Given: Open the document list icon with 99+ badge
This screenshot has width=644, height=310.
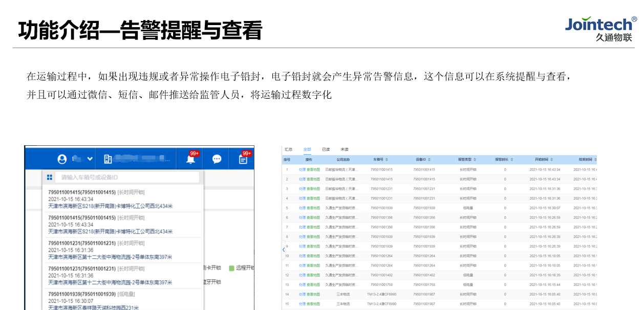Looking at the screenshot, I should 243,159.
